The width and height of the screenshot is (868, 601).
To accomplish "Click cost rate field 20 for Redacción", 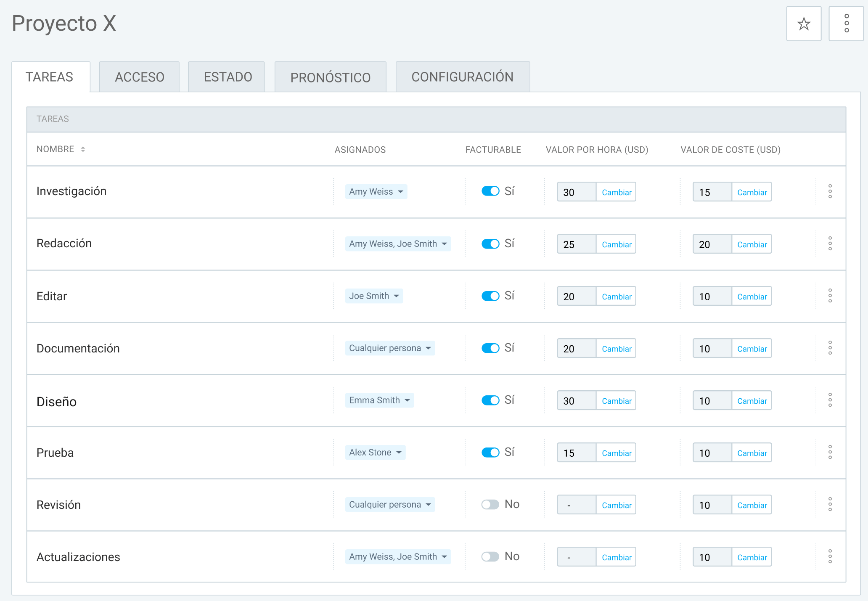I will point(712,244).
